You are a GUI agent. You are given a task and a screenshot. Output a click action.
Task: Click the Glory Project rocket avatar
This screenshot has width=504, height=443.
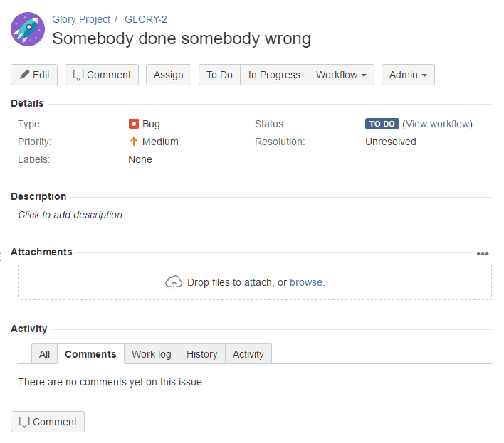(x=28, y=29)
